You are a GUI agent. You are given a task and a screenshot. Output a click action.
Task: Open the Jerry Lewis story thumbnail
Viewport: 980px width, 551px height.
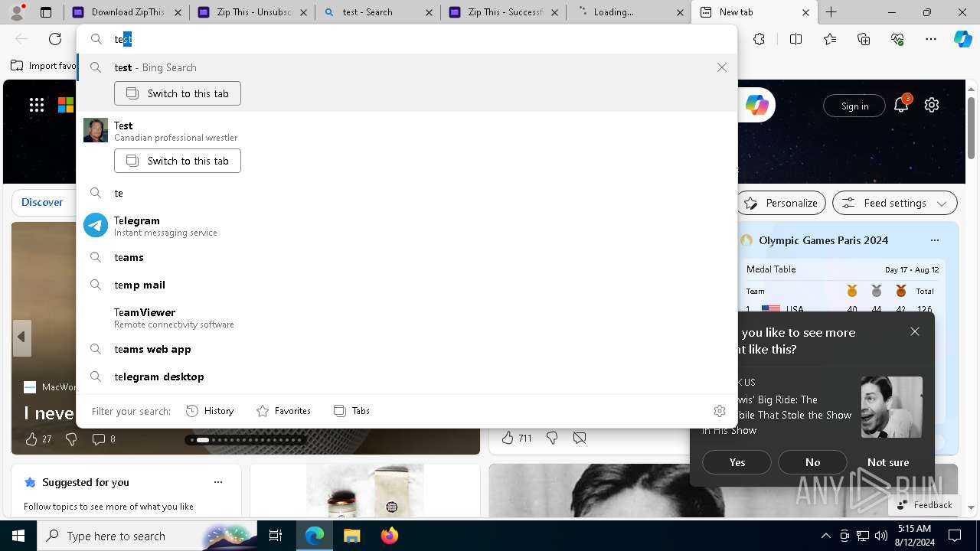(891, 407)
